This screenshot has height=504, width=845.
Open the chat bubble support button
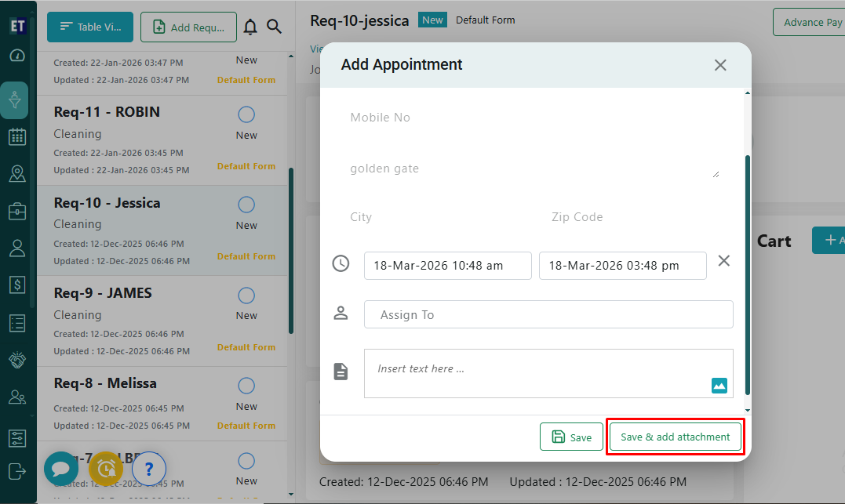(60, 469)
